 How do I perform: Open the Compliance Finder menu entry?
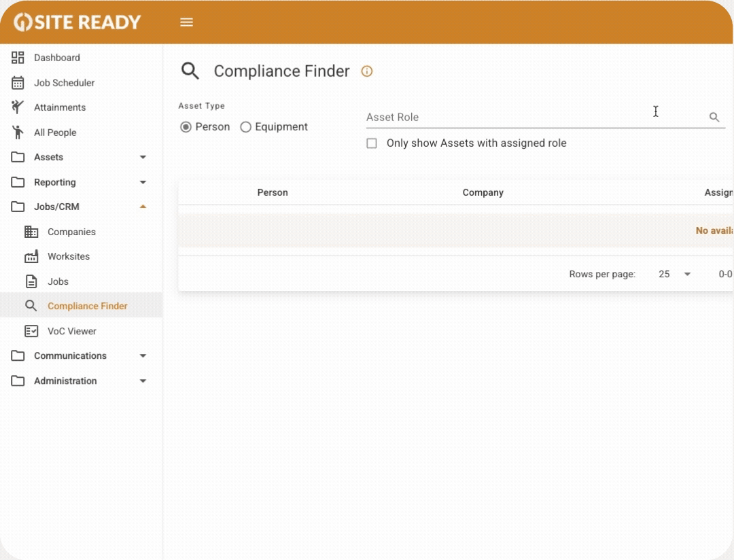(87, 306)
